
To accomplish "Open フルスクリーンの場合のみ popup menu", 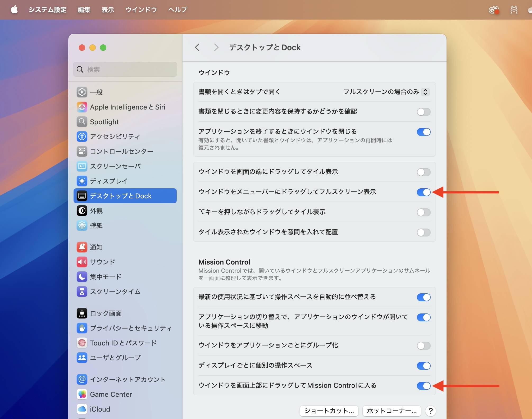I will tap(386, 92).
